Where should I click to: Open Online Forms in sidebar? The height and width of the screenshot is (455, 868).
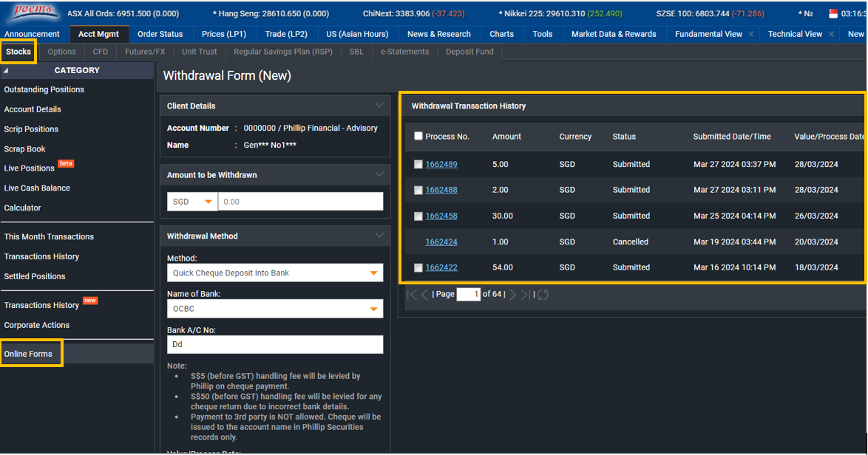click(x=28, y=354)
